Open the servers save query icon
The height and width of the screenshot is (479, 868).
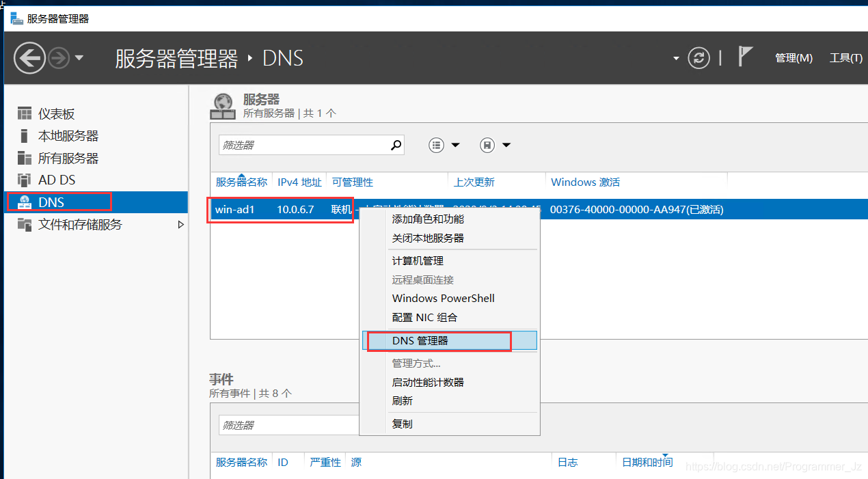tap(487, 145)
